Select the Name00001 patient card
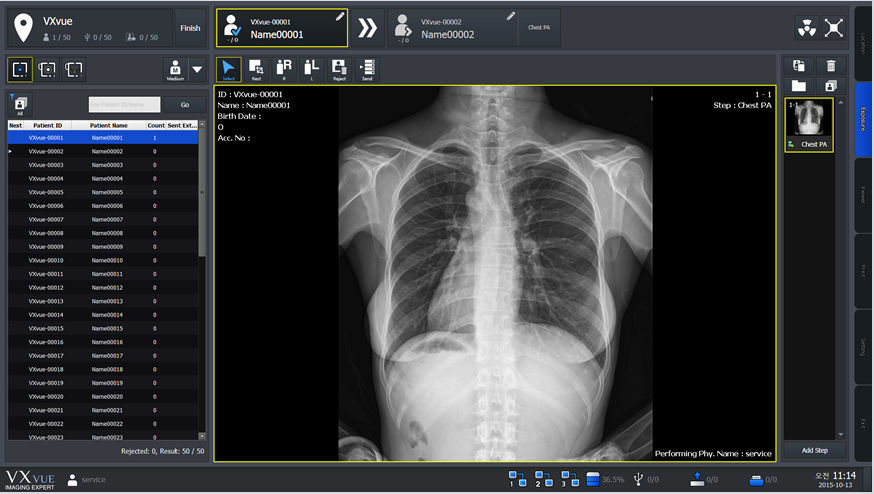Viewport: 874px width, 494px height. (x=282, y=28)
